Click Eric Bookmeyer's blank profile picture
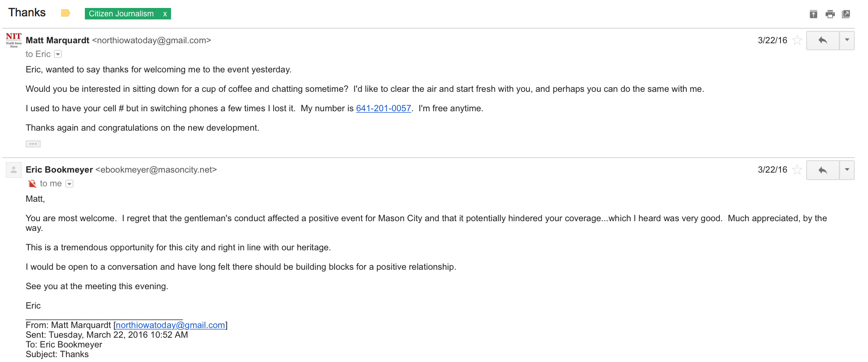 pyautogui.click(x=14, y=170)
